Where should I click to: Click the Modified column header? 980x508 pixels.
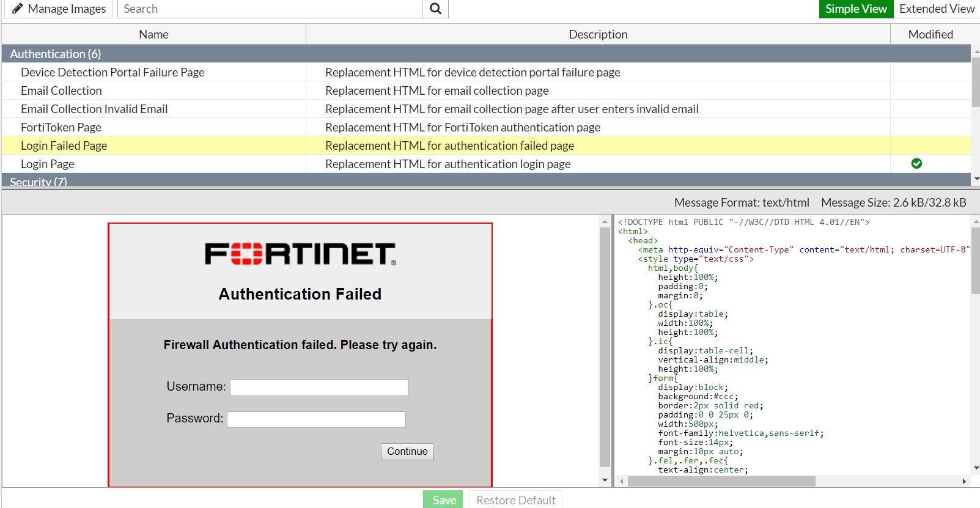930,34
